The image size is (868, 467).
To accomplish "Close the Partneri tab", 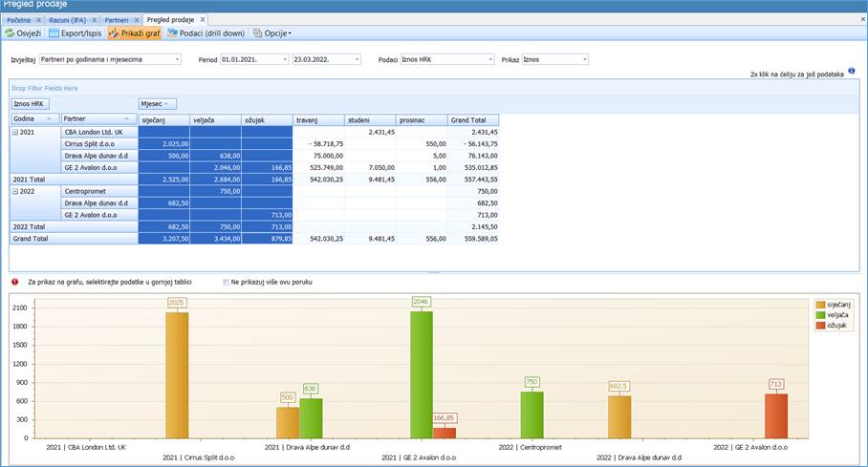I will click(137, 20).
